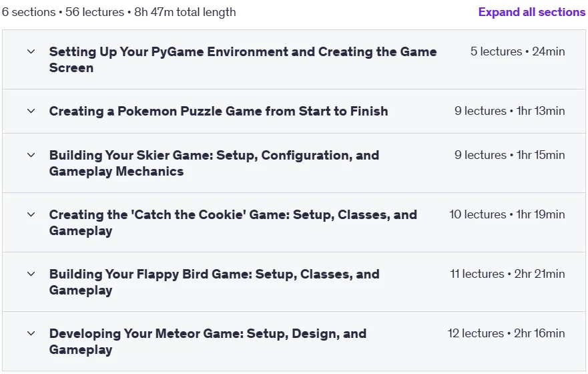588x374 pixels.
Task: Open the Setting Up Your PyGame Environment title
Action: point(243,59)
